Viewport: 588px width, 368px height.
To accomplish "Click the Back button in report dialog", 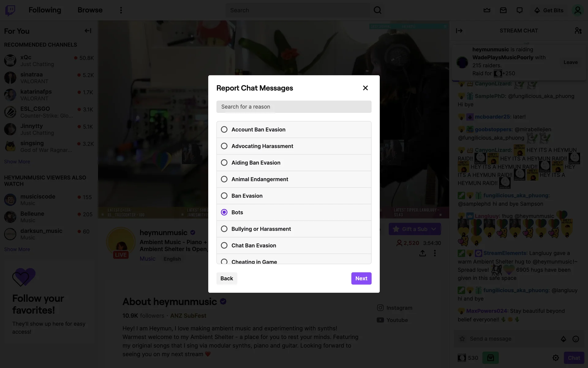I will point(227,278).
